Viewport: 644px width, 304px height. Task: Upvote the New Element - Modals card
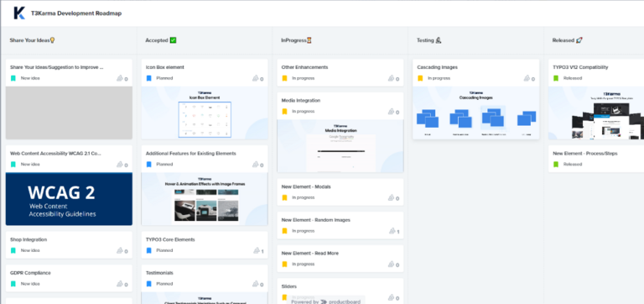click(393, 198)
